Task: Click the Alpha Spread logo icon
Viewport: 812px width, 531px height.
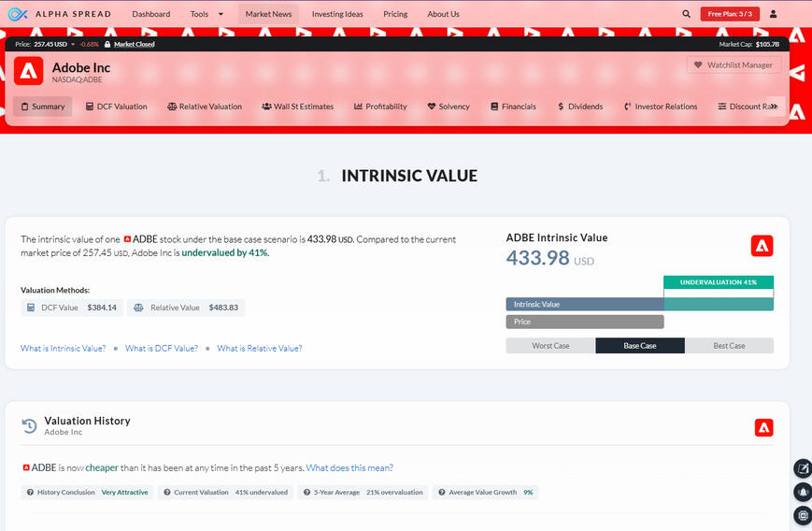Action: (x=18, y=14)
